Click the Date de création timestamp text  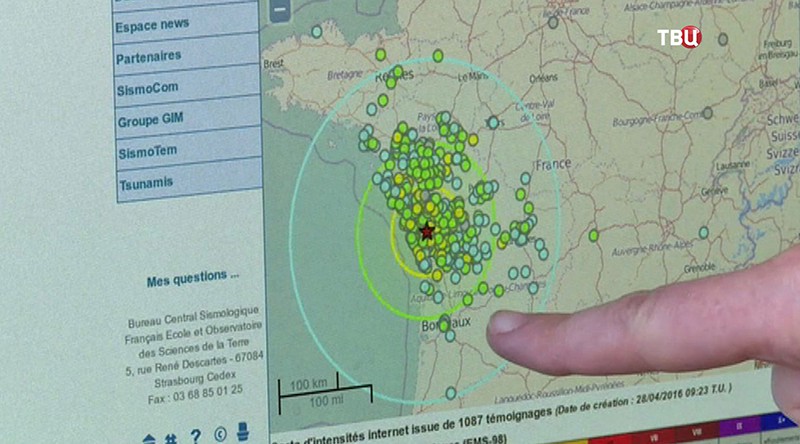(644, 398)
